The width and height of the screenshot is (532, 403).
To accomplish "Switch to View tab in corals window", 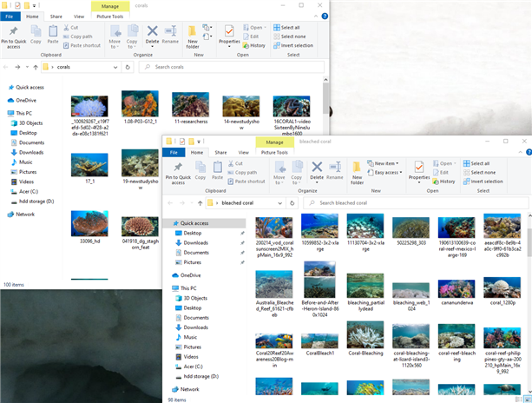I will [79, 17].
